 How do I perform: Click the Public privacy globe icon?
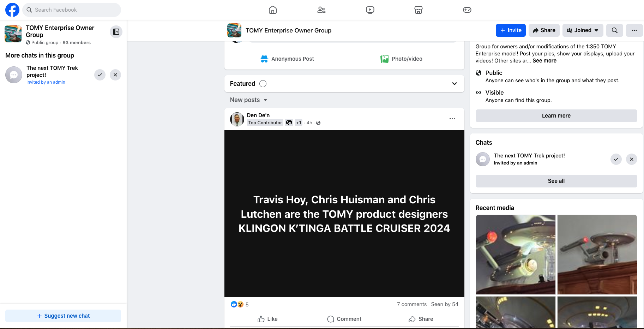click(x=479, y=73)
